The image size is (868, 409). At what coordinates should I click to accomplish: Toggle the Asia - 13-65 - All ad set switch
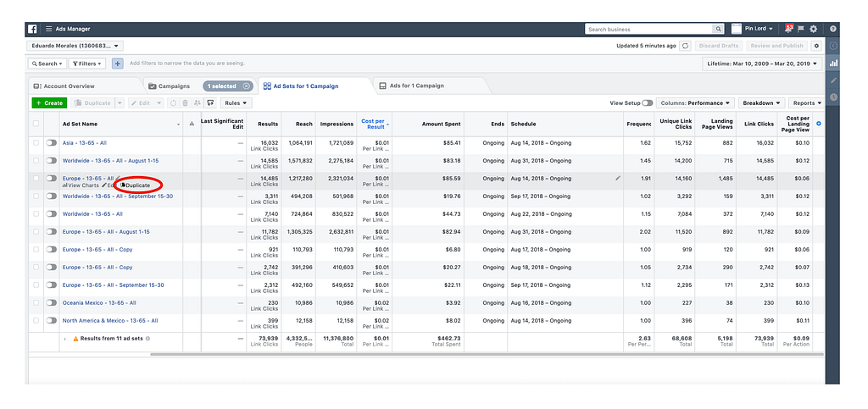[52, 143]
